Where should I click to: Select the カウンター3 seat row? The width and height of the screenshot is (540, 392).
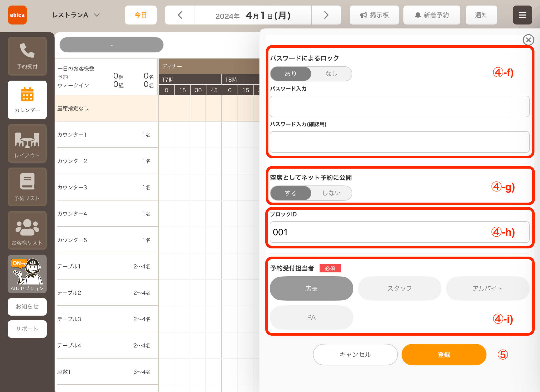pyautogui.click(x=106, y=187)
